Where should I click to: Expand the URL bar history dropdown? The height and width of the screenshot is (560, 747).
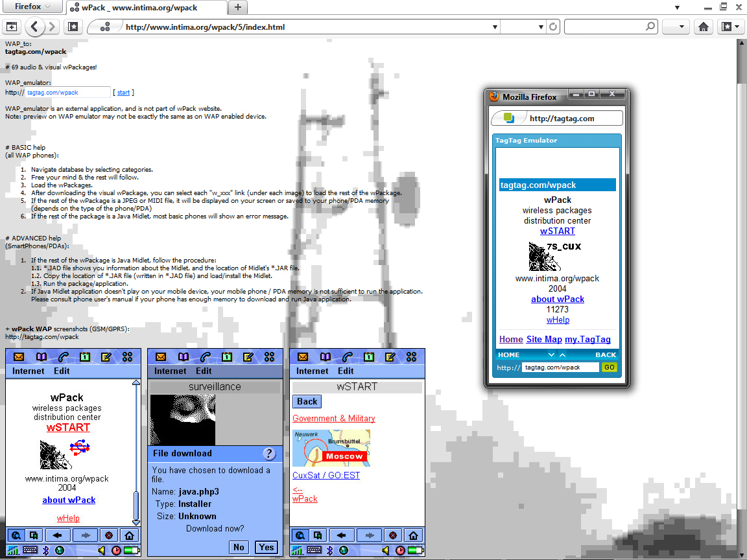coord(495,27)
